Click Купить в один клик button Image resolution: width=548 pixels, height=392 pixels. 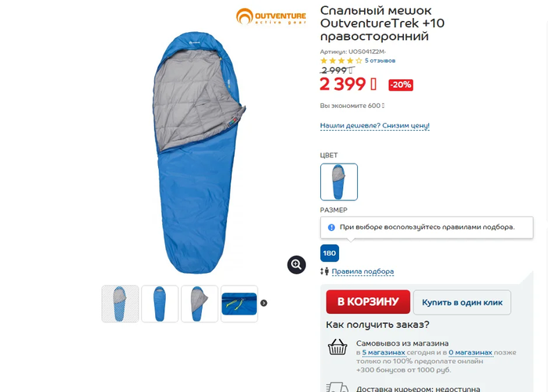tap(462, 302)
